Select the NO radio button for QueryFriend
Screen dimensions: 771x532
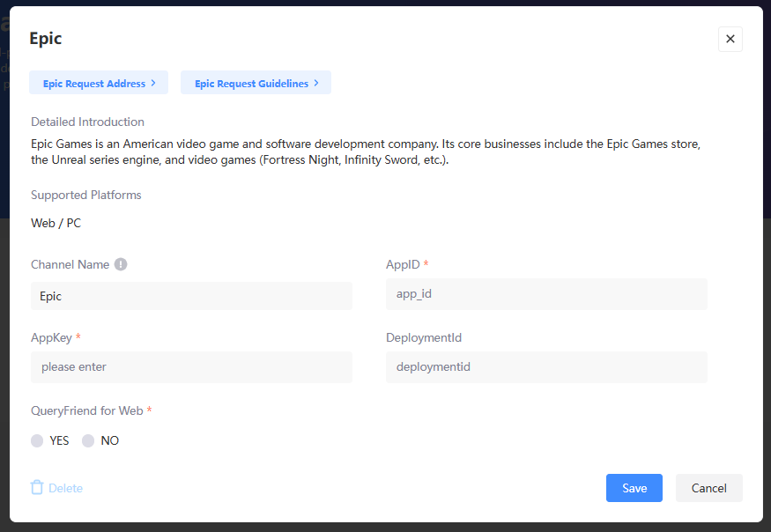coord(88,440)
